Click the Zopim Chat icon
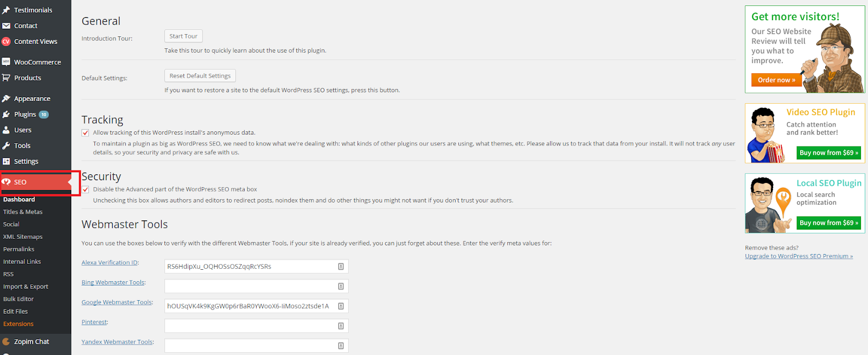Image resolution: width=868 pixels, height=355 pixels. (6, 341)
